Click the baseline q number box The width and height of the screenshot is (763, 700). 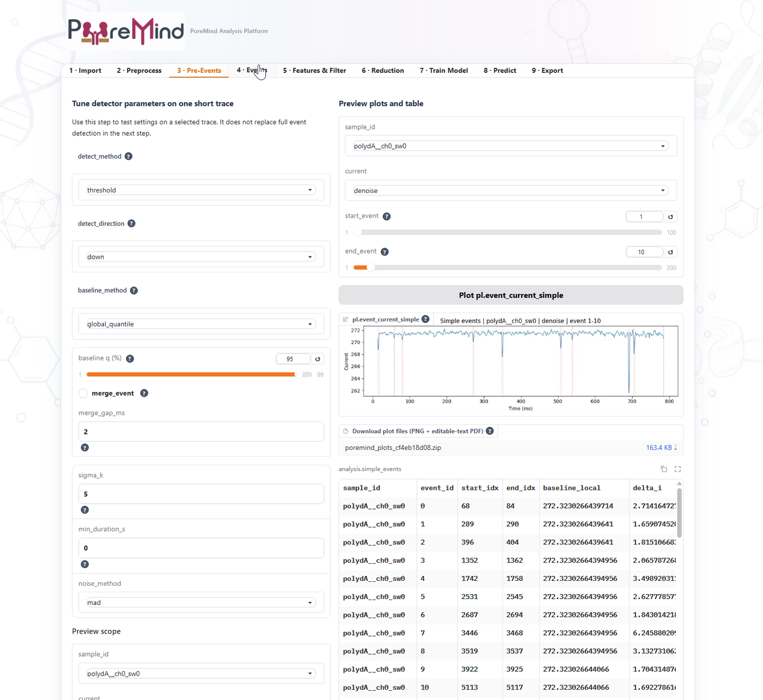click(293, 359)
